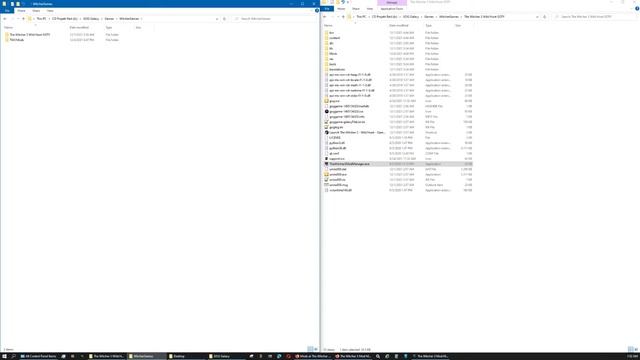Switch to Desktop taskbar window
Screen dimensions: 640x360
(x=187, y=356)
